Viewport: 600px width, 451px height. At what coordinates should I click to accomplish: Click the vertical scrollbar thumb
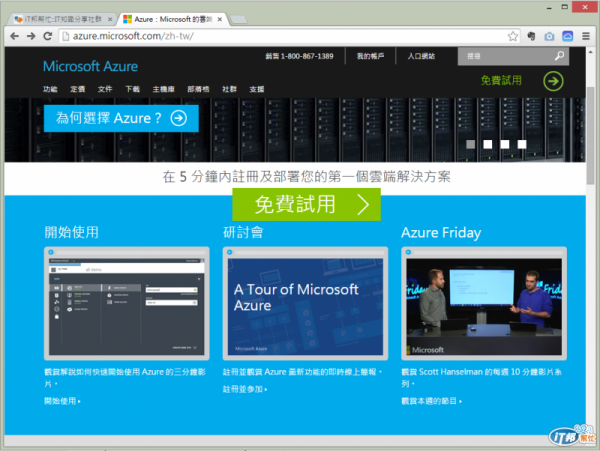(590, 136)
